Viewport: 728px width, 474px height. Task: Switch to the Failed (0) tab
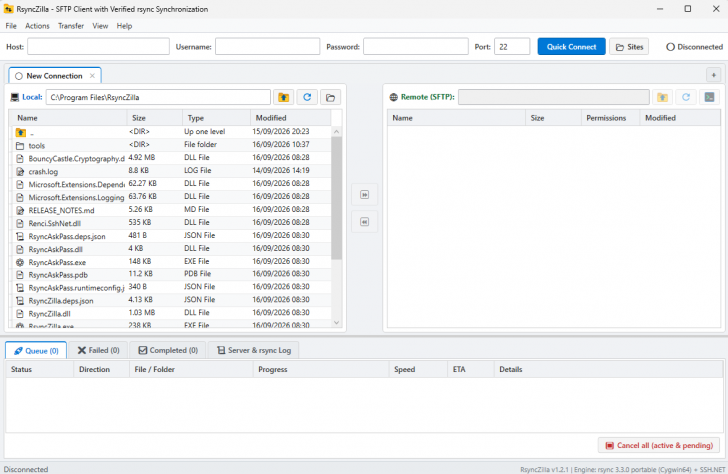point(98,350)
